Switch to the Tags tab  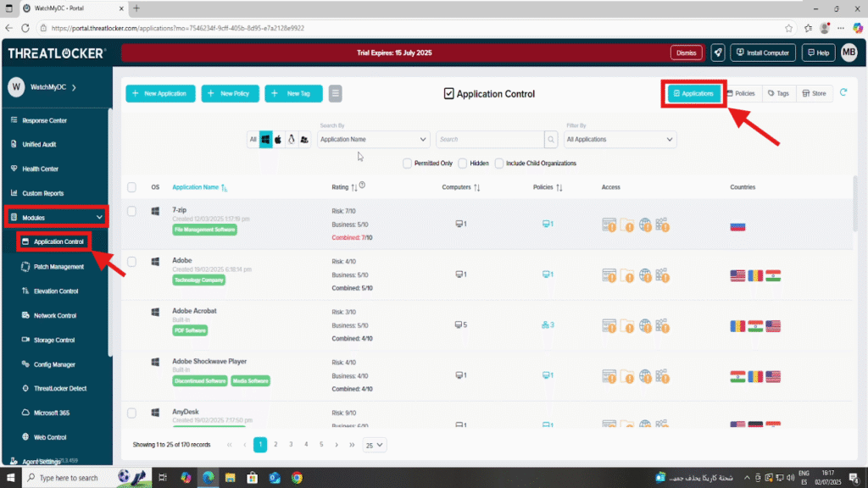pyautogui.click(x=778, y=93)
